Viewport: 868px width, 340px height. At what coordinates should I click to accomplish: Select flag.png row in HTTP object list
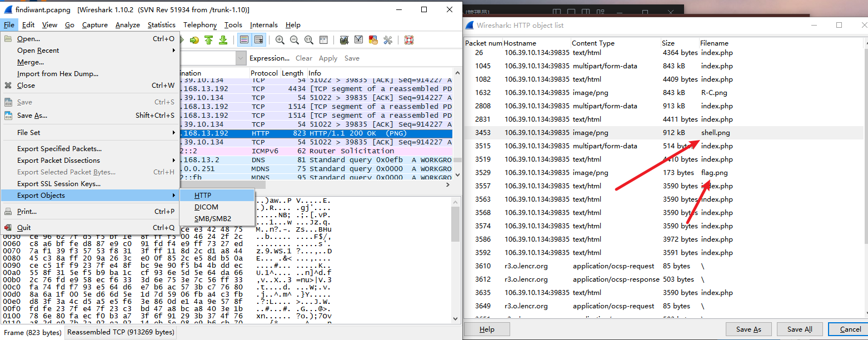[664, 173]
